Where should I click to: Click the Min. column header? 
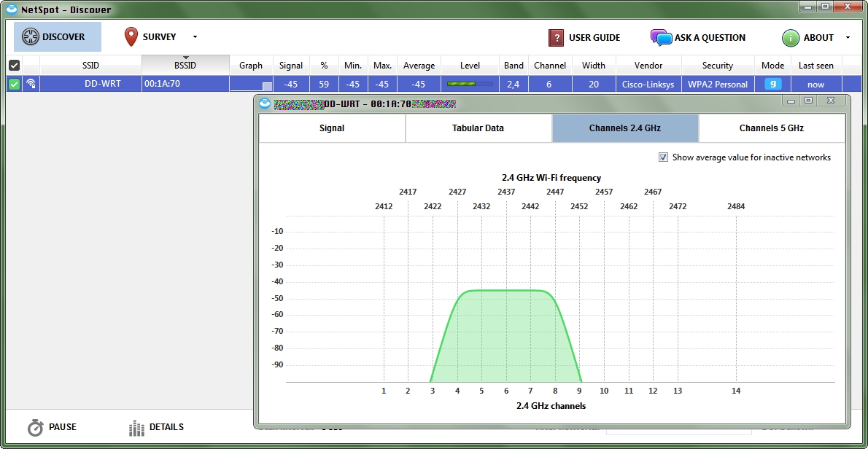pos(352,66)
